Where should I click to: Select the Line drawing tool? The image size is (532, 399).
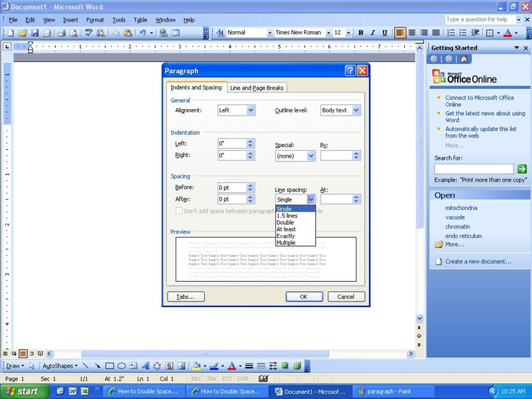(86, 366)
